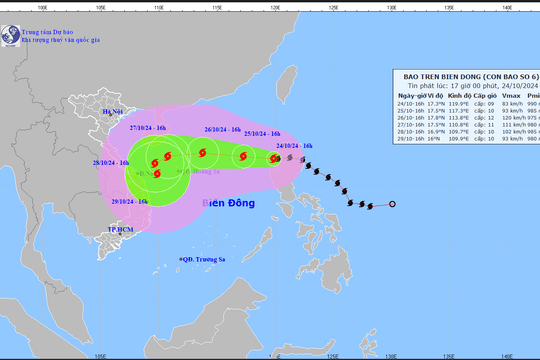Screen dimensions: 540x360
Task: Click the 'Ngày-giờ' column header
Action: 412,96
